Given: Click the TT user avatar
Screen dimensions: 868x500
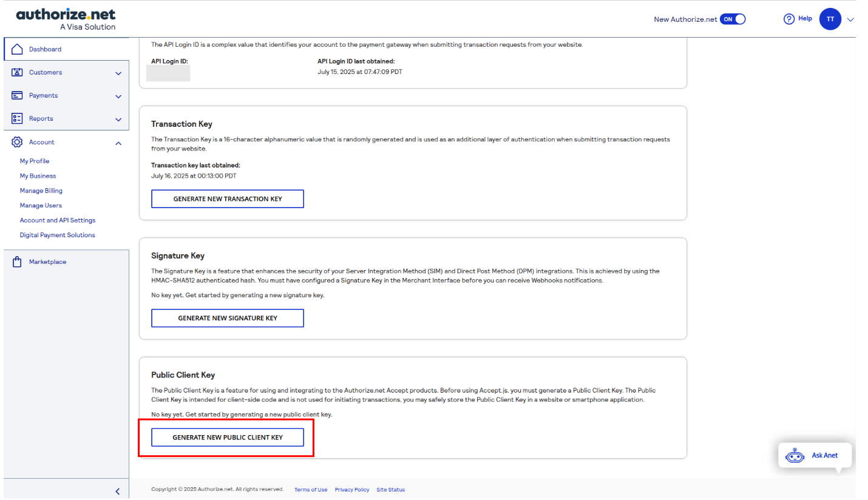Looking at the screenshot, I should 830,19.
